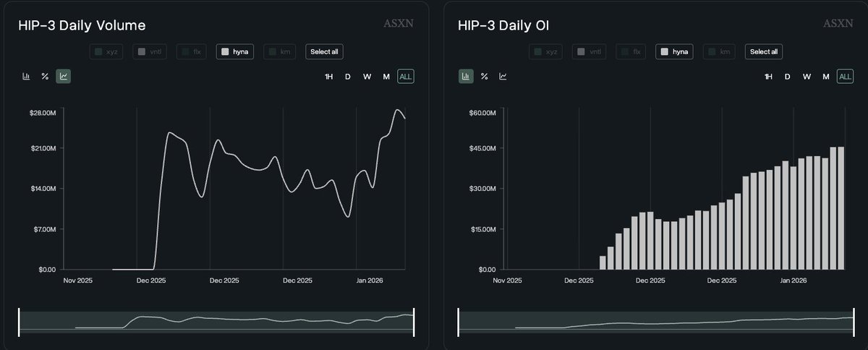The height and width of the screenshot is (350, 868).
Task: Toggle xyz series in Daily Volume chart
Action: tap(107, 51)
